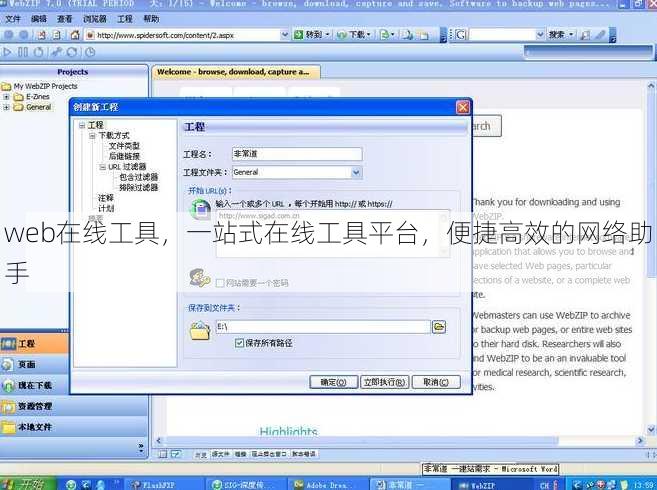This screenshot has width=657, height=490.
Task: Collapse the URL 过滤器 tree node
Action: 103,167
